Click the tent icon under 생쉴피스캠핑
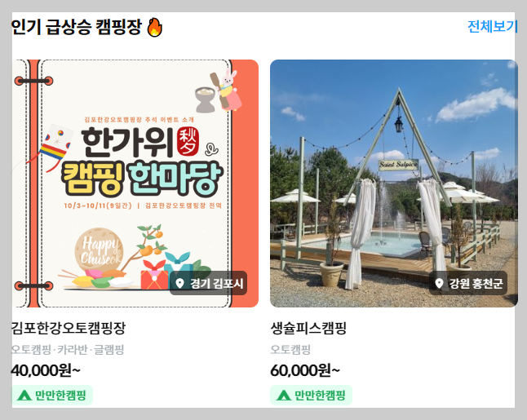The height and width of the screenshot is (420, 527). (284, 396)
